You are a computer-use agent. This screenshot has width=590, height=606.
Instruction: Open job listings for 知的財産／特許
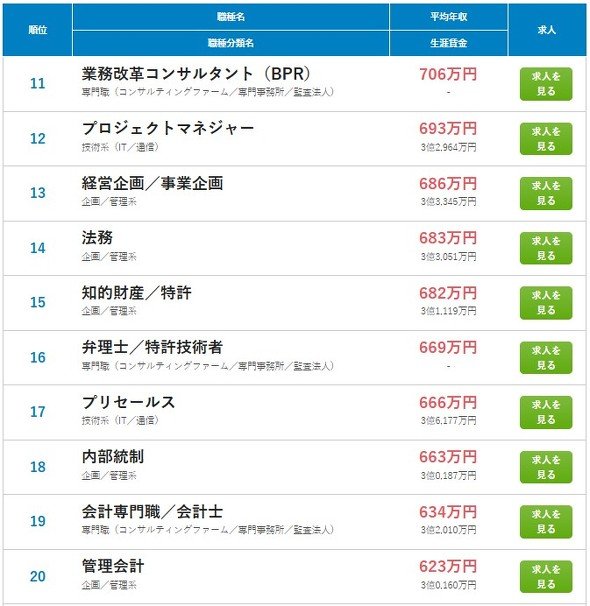point(546,303)
